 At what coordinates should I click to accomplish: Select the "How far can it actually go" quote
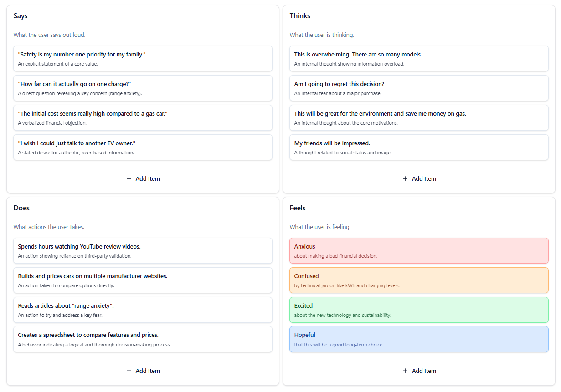[x=143, y=88]
